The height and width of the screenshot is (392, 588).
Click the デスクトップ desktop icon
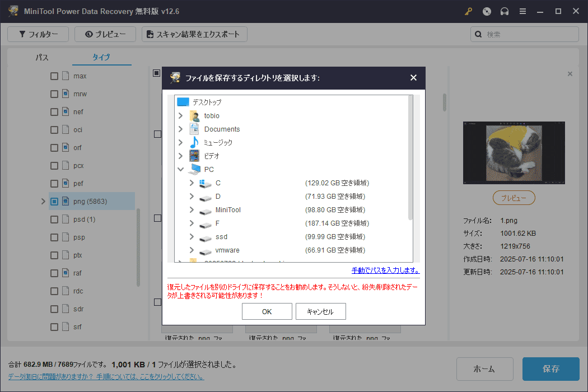pos(183,102)
